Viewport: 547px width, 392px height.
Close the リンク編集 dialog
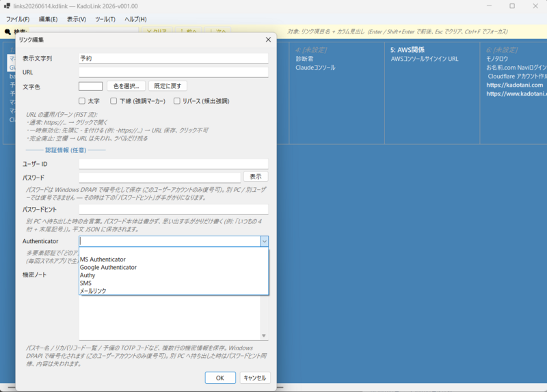[268, 40]
